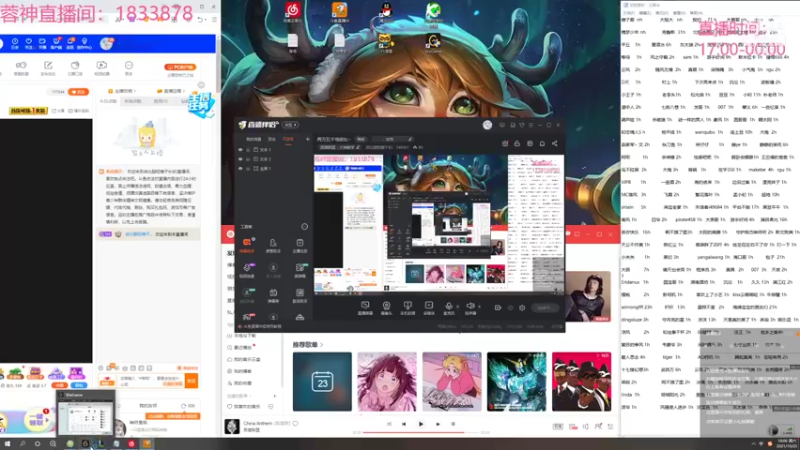Select recently played item in music sidebar
This screenshot has width=800, height=450.
coord(242,347)
